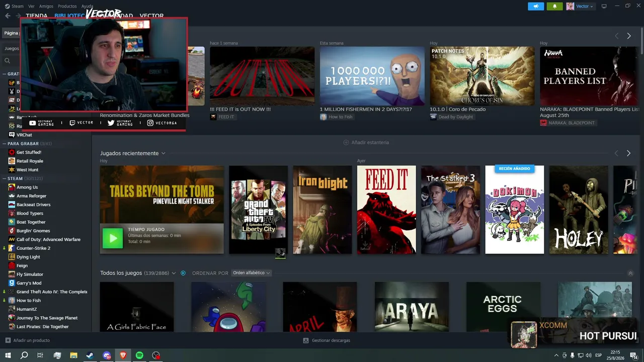Click the back arrow in Steam navigation

click(x=8, y=16)
